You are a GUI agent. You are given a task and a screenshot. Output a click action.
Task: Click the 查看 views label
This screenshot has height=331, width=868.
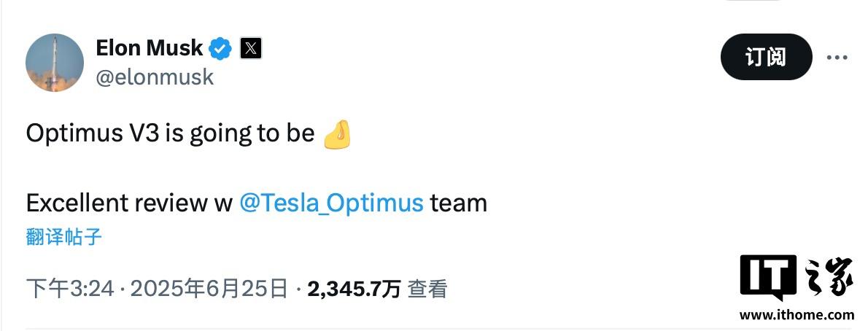click(427, 289)
